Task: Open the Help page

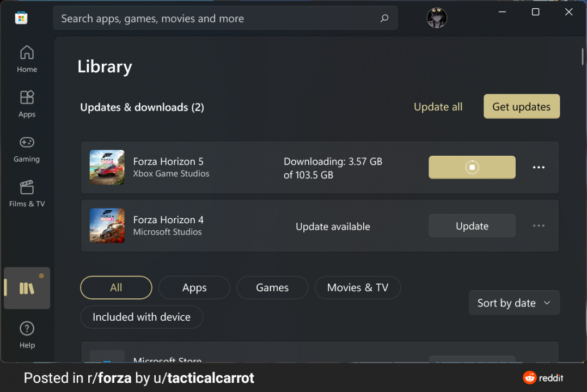Action: pos(27,334)
